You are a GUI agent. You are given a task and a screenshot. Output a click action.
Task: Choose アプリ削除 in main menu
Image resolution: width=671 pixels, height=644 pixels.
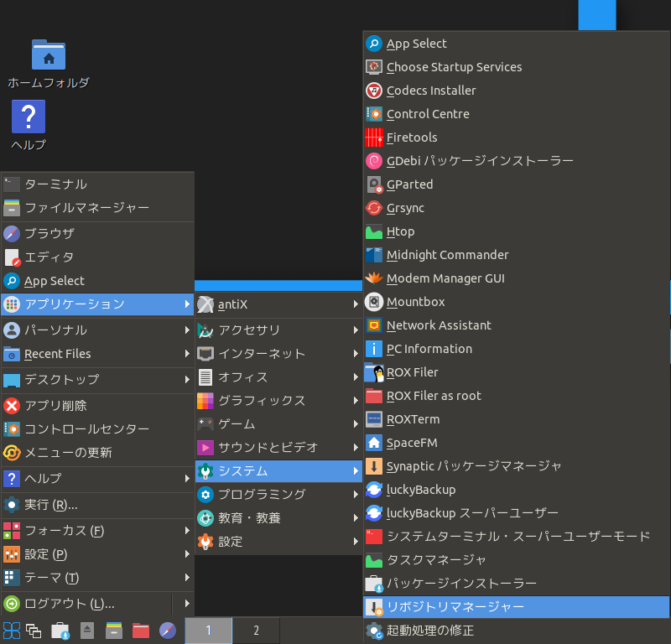[x=97, y=405]
